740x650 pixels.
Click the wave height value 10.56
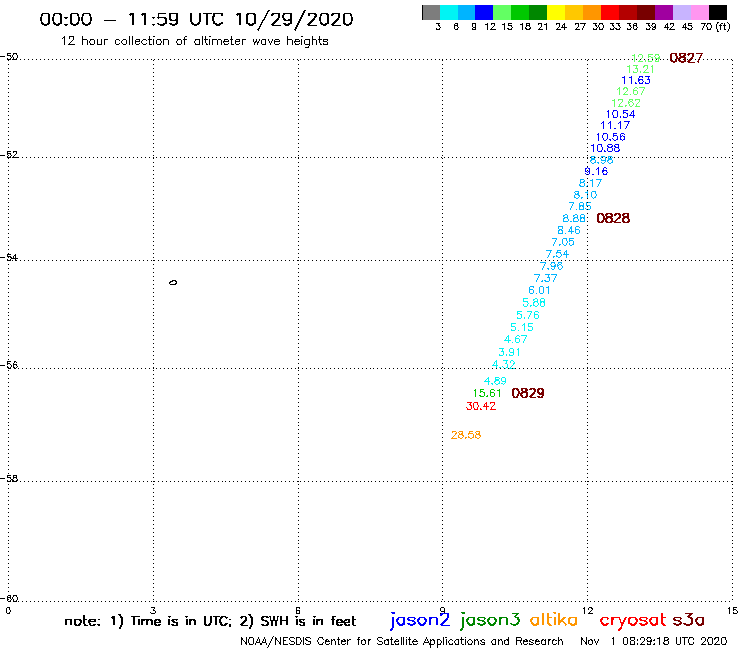click(610, 137)
